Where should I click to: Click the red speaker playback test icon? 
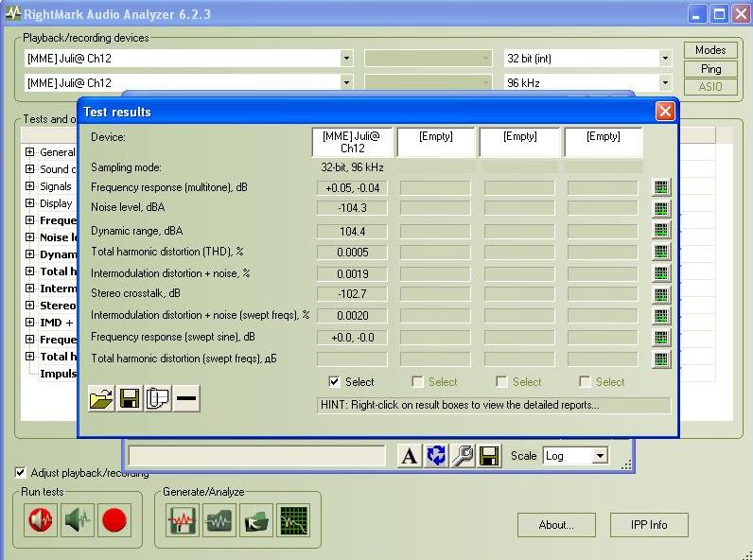41,520
